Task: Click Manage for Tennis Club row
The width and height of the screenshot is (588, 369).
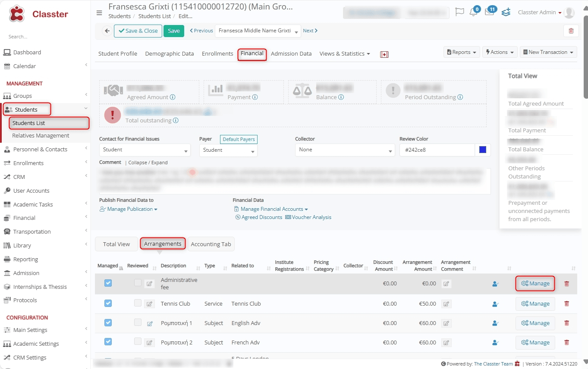Action: [x=535, y=304]
